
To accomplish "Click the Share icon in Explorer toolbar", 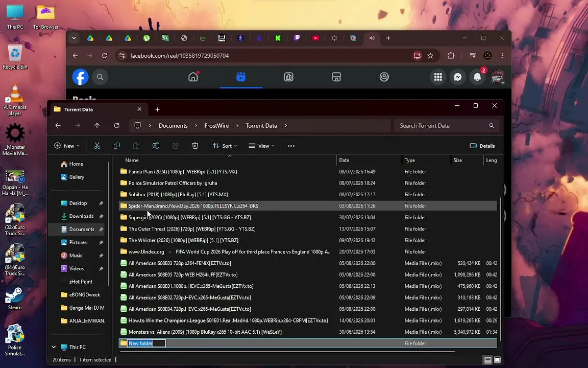I will pyautogui.click(x=176, y=146).
